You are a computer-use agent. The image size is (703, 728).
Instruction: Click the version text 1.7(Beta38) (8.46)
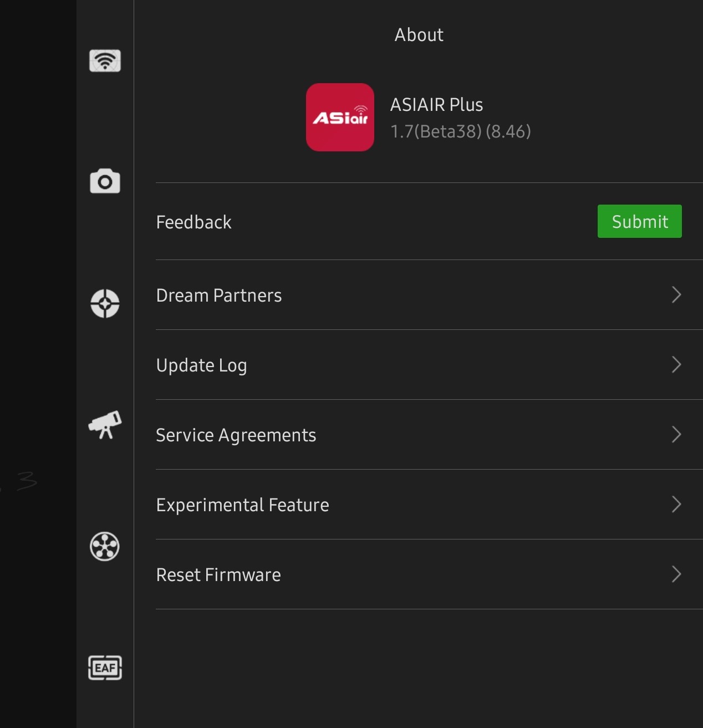(460, 131)
